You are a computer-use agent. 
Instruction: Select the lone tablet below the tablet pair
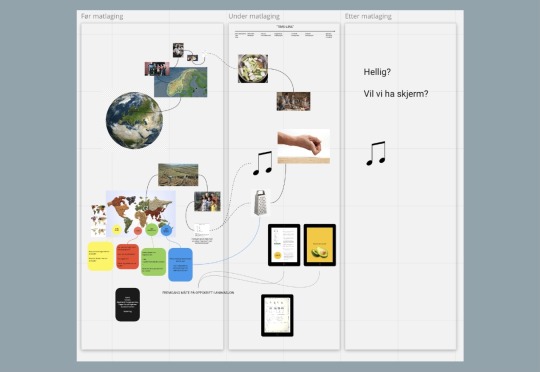[x=277, y=315]
